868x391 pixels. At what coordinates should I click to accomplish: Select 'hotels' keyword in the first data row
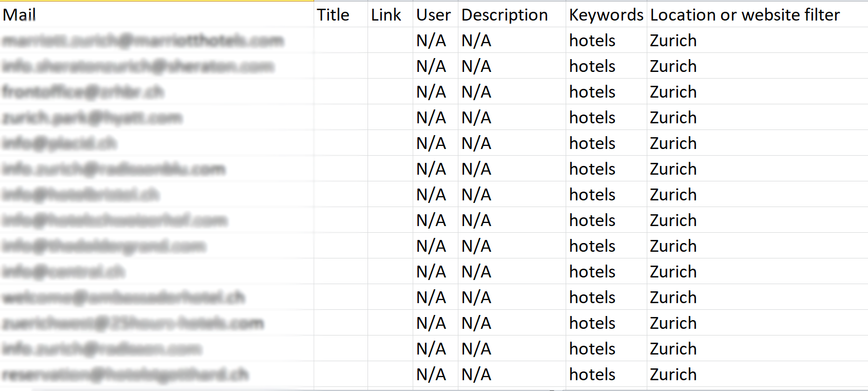tap(592, 41)
